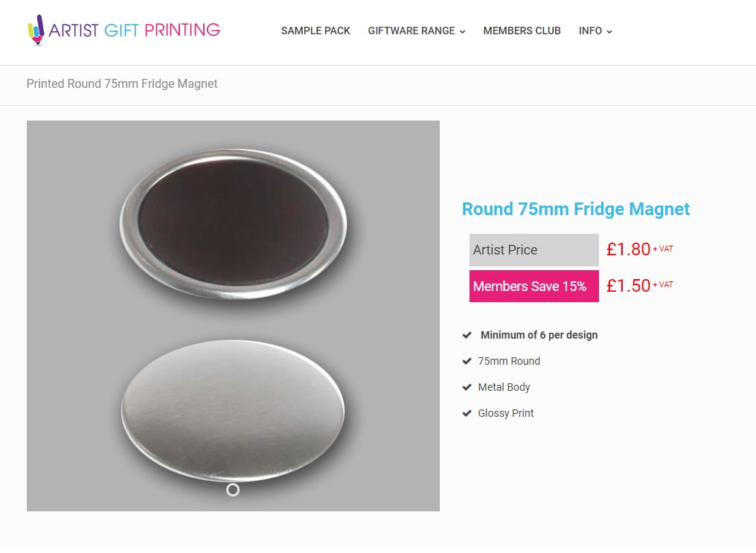Click the Round 75mm Fridge Magnet heading
756x553 pixels.
click(576, 209)
